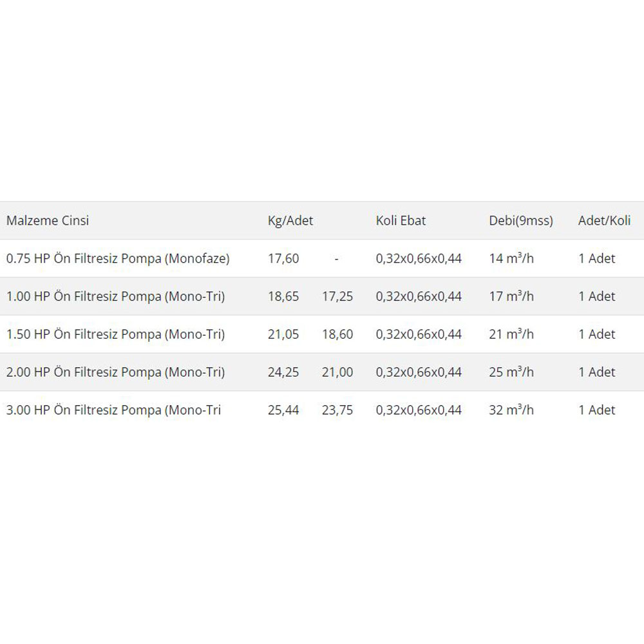Screen dimensions: 644x644
Task: Select the 18,65 weight cell
Action: click(x=283, y=296)
